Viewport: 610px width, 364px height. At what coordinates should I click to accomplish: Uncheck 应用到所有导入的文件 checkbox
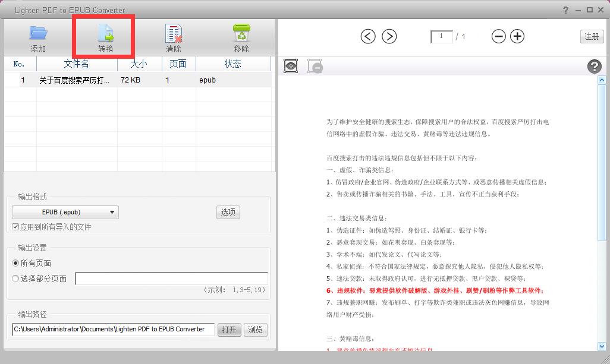click(15, 227)
